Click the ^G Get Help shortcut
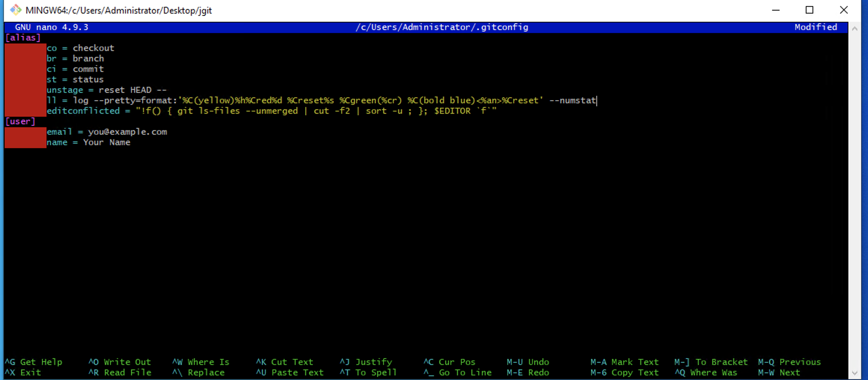The image size is (868, 380). [34, 362]
